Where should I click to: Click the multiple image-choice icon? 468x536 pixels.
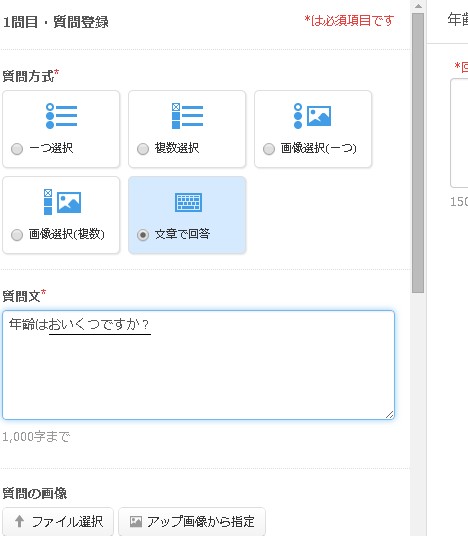63,202
